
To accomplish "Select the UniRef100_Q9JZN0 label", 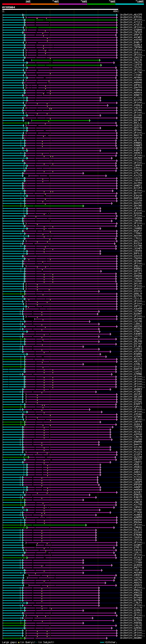I will coord(131,274).
